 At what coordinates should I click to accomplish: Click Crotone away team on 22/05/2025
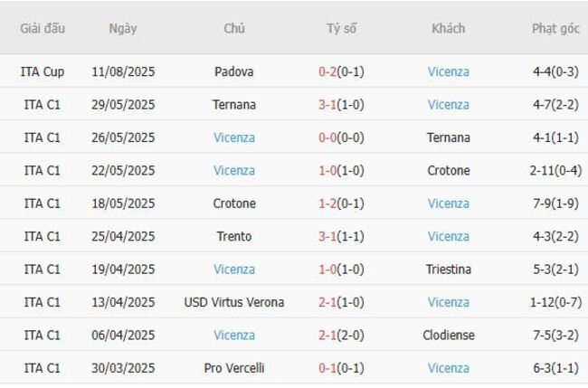[449, 170]
